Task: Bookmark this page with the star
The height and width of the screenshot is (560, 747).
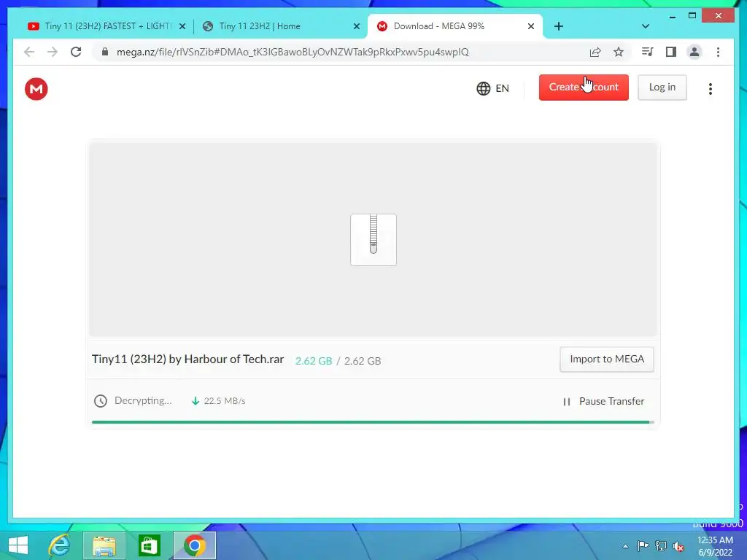Action: (619, 52)
